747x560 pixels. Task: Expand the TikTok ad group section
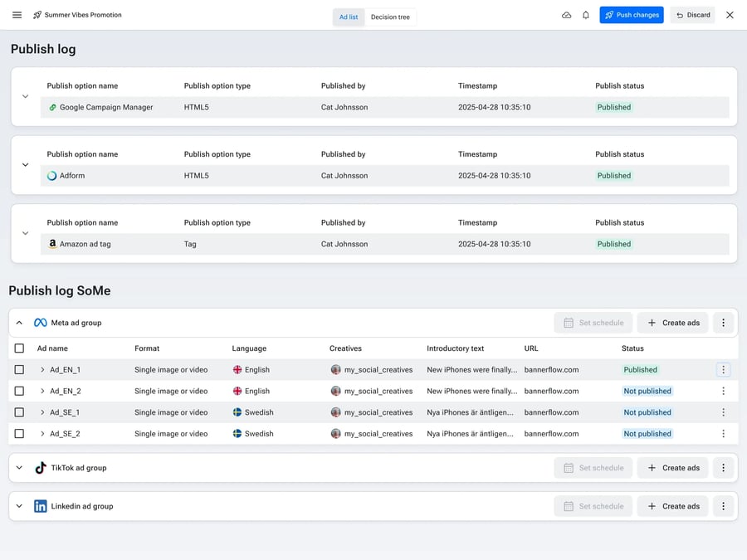point(18,467)
